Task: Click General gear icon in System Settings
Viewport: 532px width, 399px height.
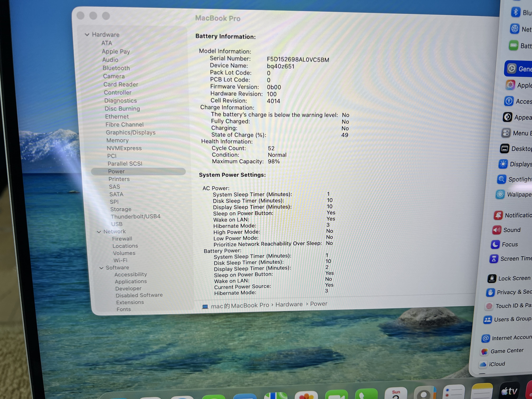Action: pyautogui.click(x=512, y=68)
